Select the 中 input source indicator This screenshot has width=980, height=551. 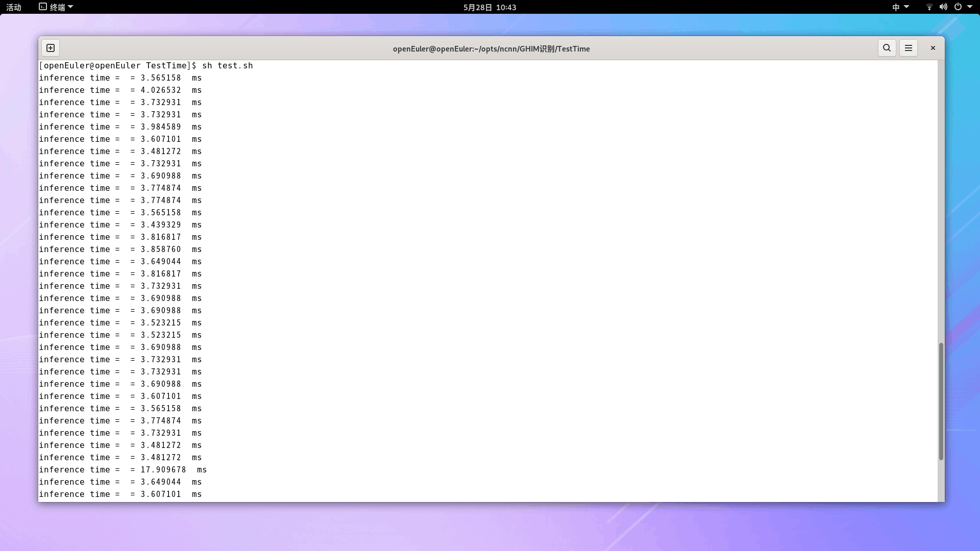pyautogui.click(x=896, y=7)
